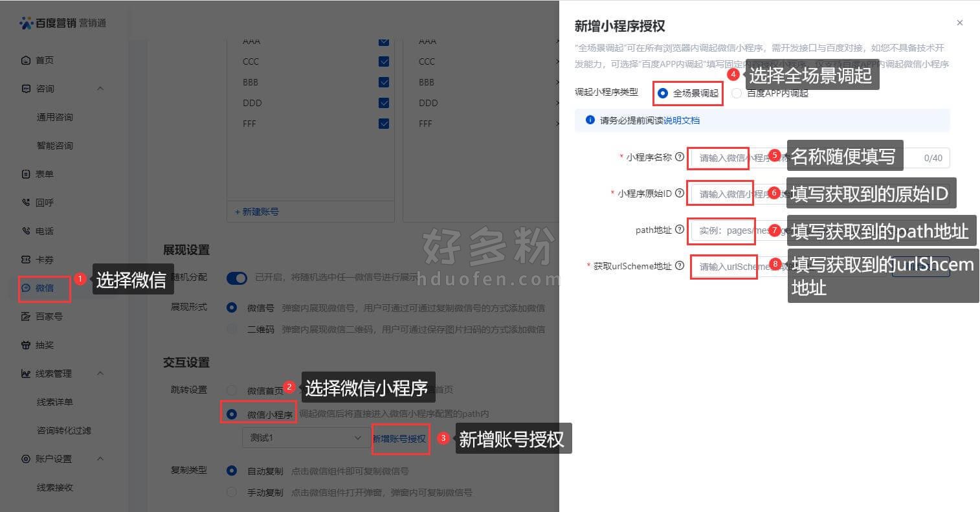Click the 百家号 icon in sidebar
Viewport: 980px width, 512px height.
pyautogui.click(x=26, y=317)
